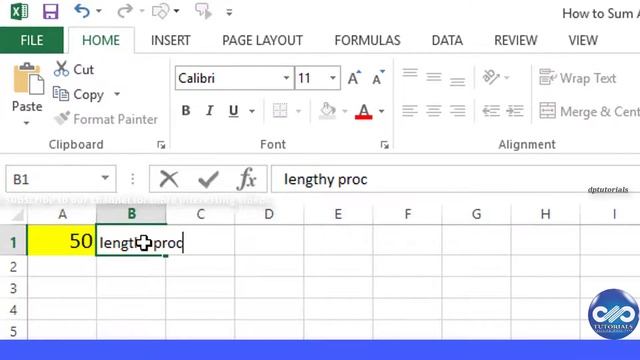Click Format Painter
The height and width of the screenshot is (360, 640).
[x=106, y=119]
